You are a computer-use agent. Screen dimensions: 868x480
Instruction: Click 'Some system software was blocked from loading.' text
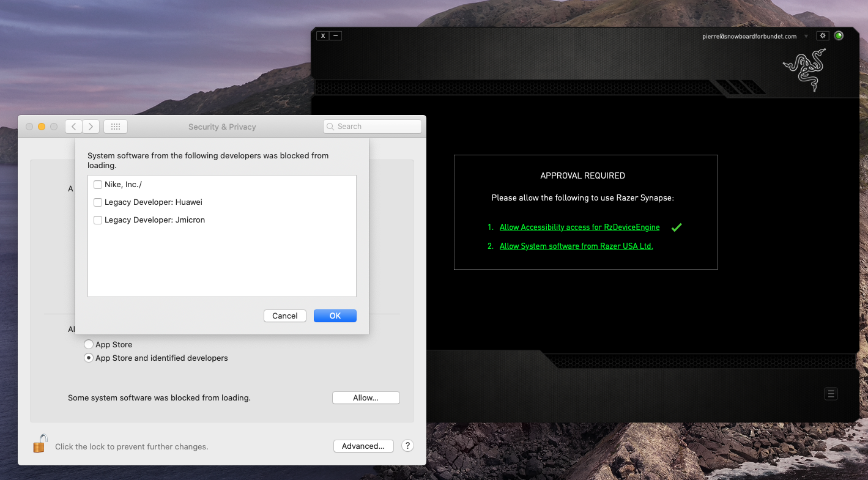pyautogui.click(x=159, y=397)
